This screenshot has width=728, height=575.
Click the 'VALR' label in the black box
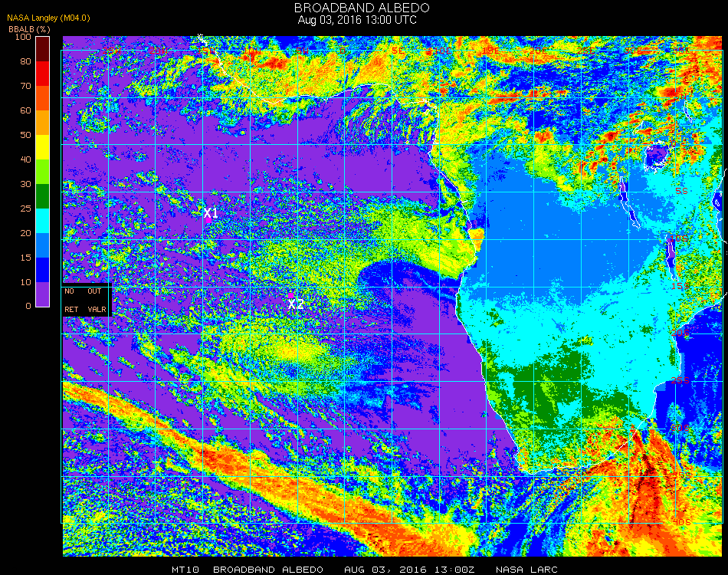97,309
